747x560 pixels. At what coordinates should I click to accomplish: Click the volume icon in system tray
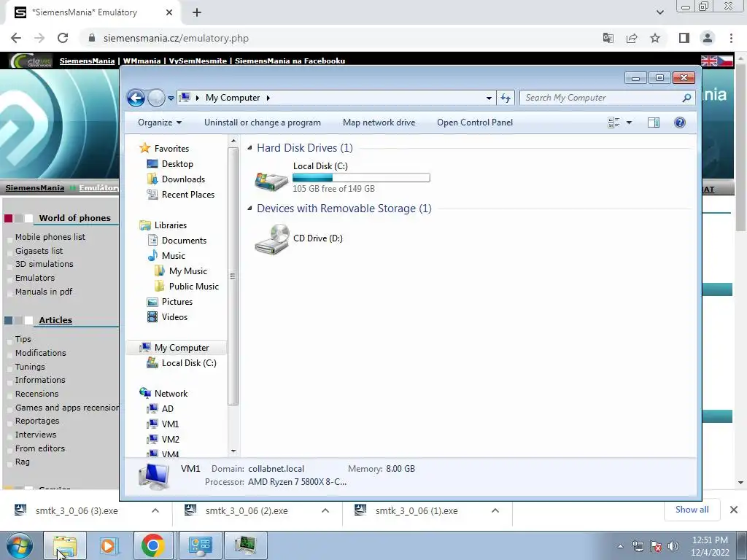pos(673,546)
